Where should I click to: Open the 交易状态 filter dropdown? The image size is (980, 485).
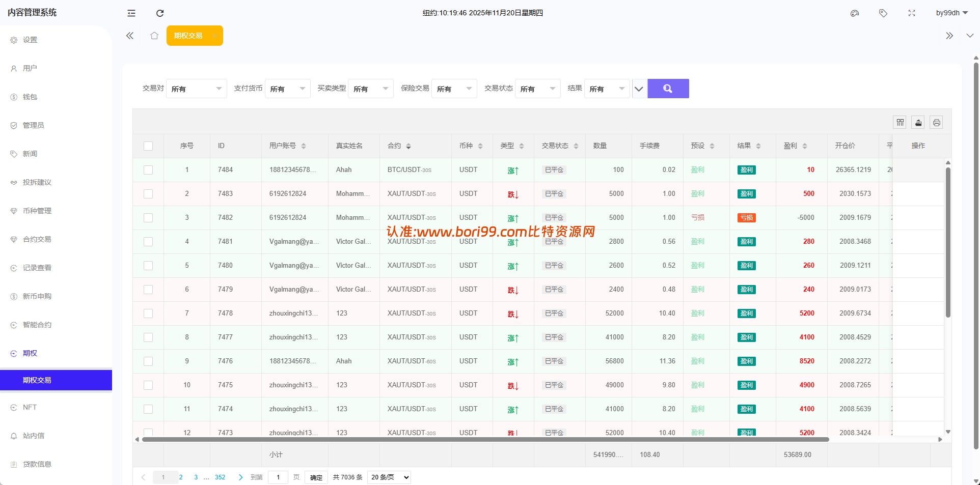(x=538, y=89)
